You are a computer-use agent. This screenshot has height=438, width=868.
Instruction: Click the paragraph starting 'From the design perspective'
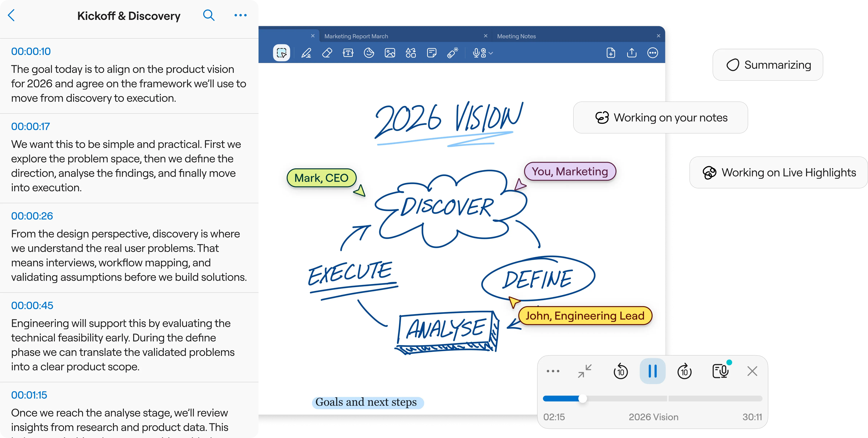pyautogui.click(x=129, y=255)
